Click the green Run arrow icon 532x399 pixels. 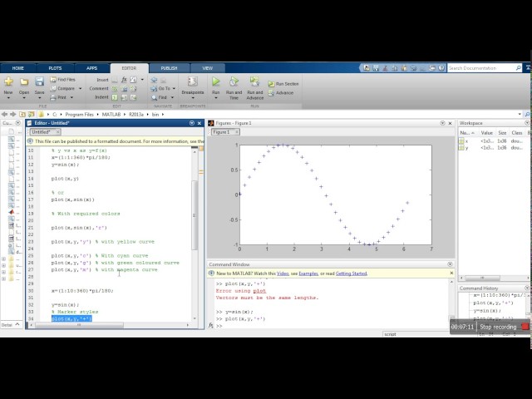click(216, 81)
